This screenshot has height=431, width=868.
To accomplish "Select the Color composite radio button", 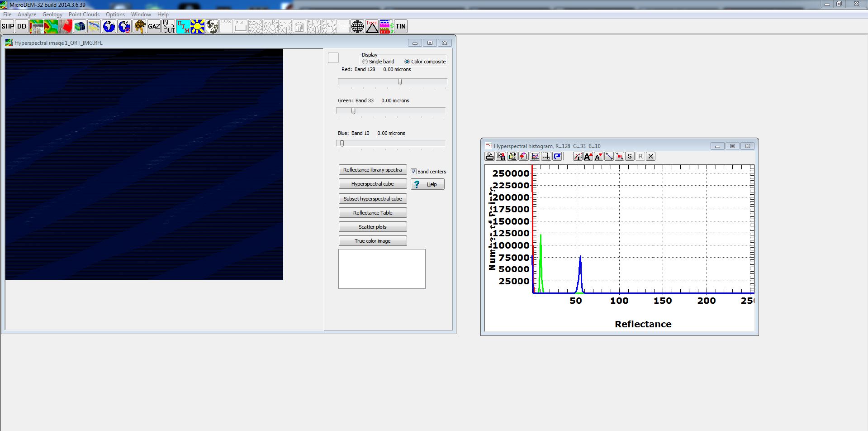I will [x=407, y=62].
